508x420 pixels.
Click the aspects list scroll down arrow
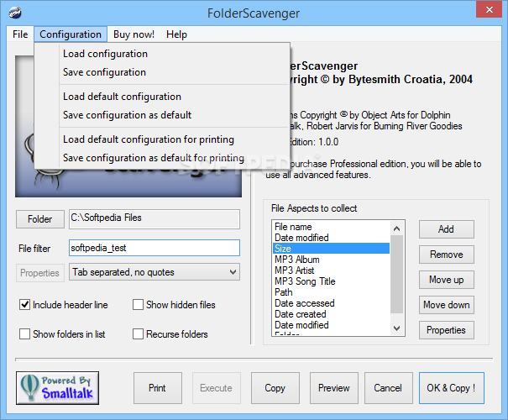(397, 328)
